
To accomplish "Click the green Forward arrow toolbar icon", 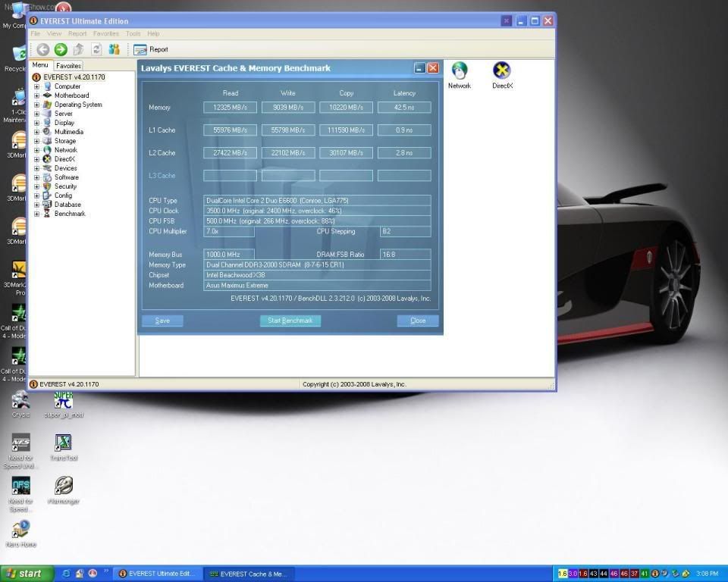I will 61,49.
